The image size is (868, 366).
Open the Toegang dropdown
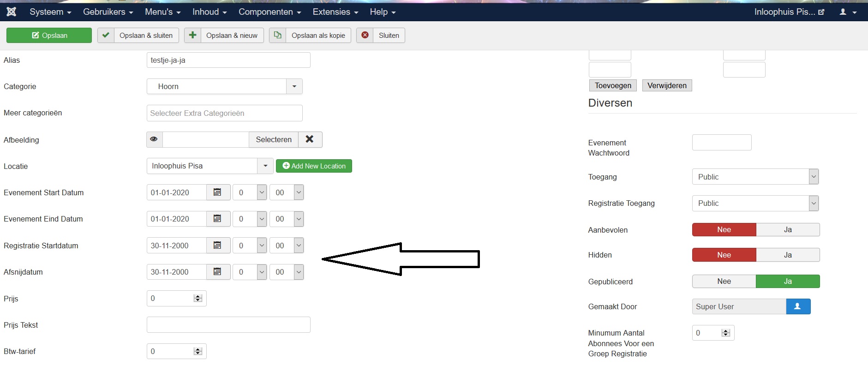(x=755, y=177)
